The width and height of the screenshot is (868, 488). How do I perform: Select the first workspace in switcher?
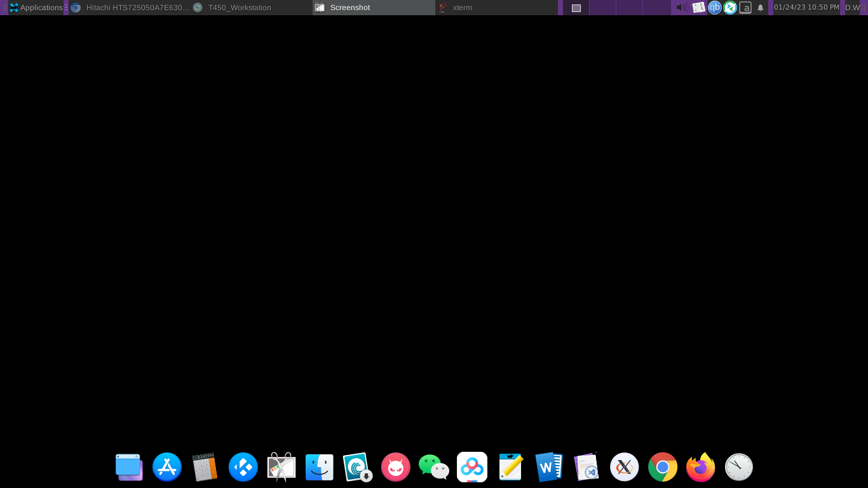pos(576,8)
